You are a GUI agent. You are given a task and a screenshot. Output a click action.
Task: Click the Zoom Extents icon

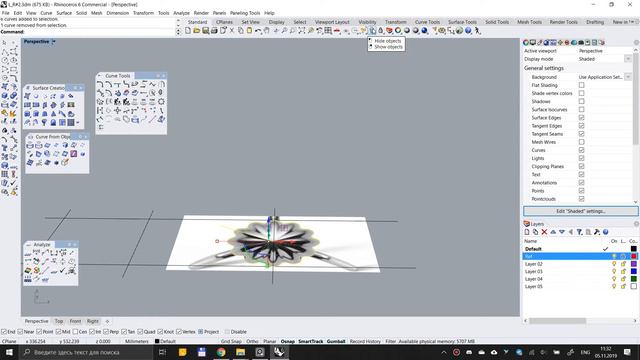point(302,31)
